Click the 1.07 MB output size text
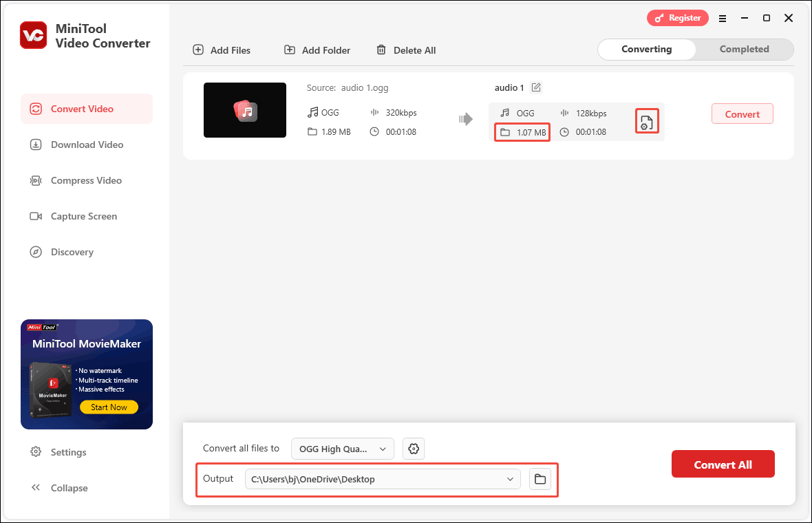 coord(531,133)
